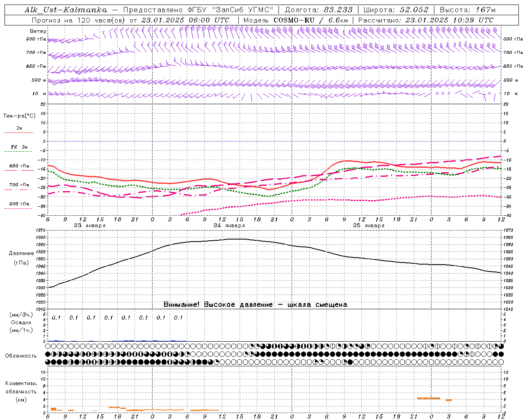
Task: Click the Облачность cloud cover label
Action: point(21,356)
